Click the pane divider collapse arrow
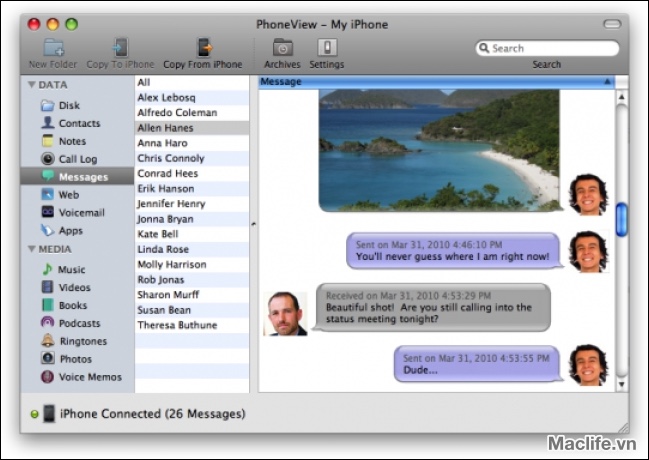 click(253, 224)
